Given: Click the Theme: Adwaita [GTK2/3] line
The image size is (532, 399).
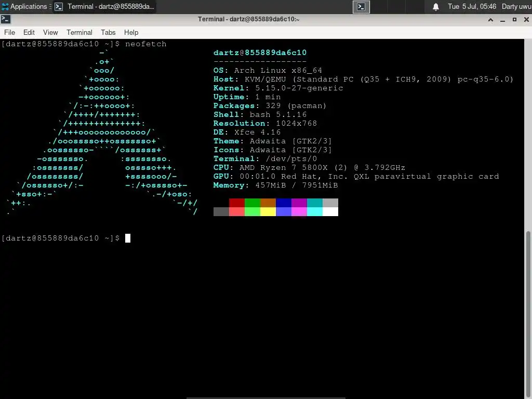Looking at the screenshot, I should 273,141.
